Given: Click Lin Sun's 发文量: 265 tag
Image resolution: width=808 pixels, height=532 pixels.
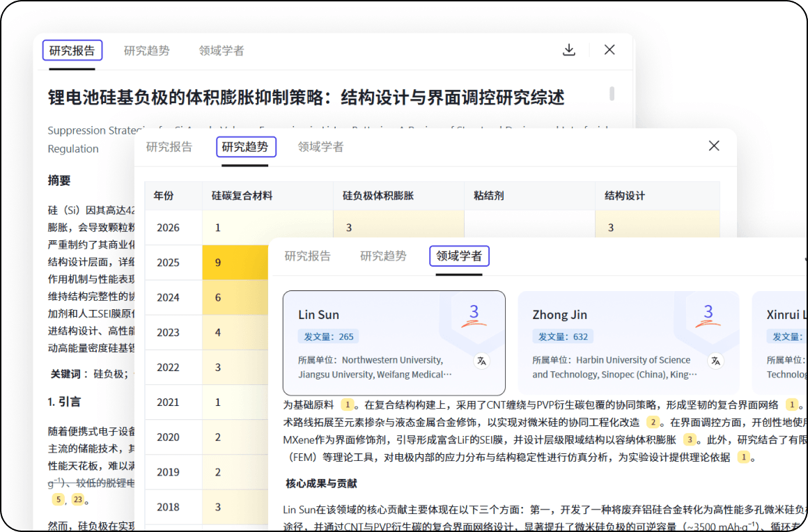Looking at the screenshot, I should click(x=328, y=337).
